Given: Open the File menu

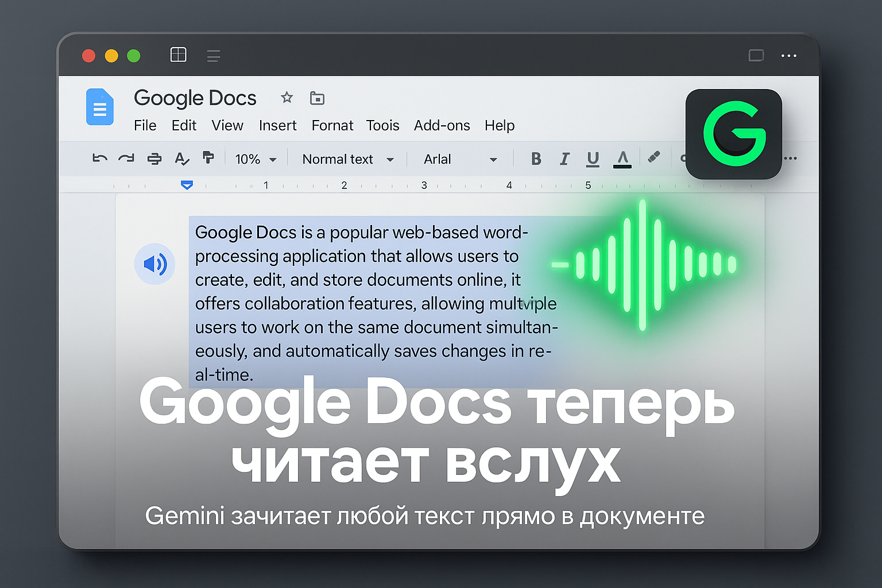Looking at the screenshot, I should [x=145, y=125].
